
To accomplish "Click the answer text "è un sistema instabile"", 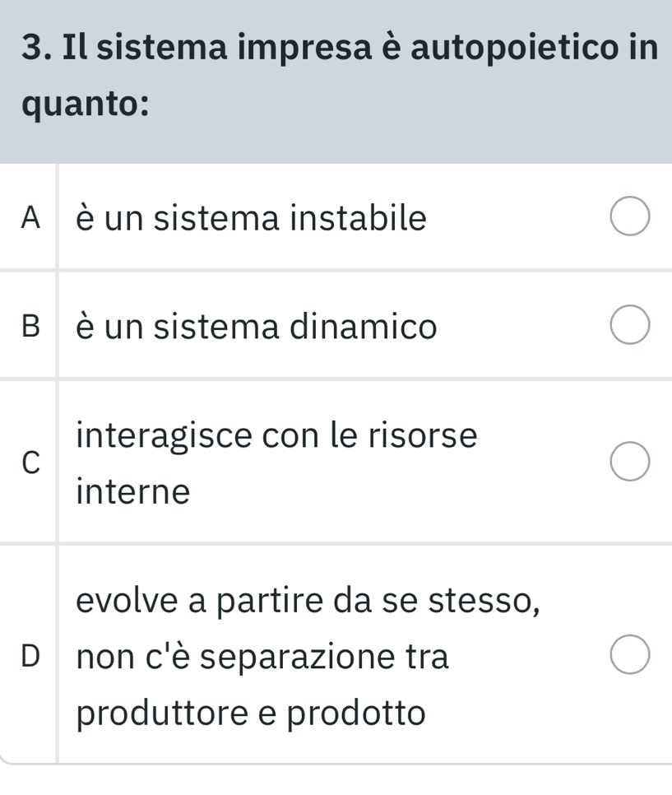I will tap(251, 219).
